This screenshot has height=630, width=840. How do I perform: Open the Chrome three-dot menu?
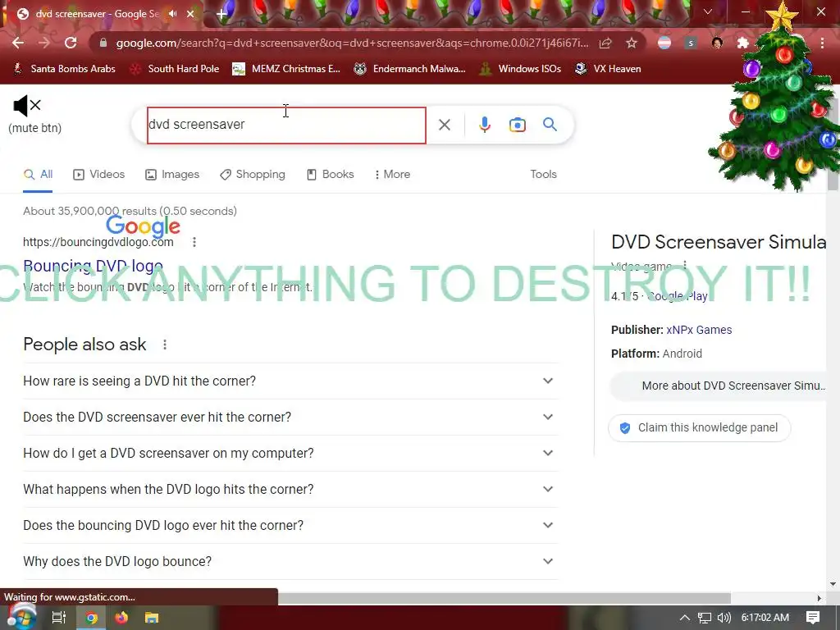(x=822, y=43)
